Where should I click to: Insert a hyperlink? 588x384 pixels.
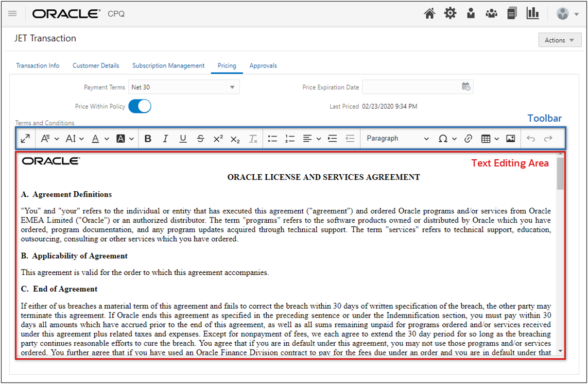point(468,138)
